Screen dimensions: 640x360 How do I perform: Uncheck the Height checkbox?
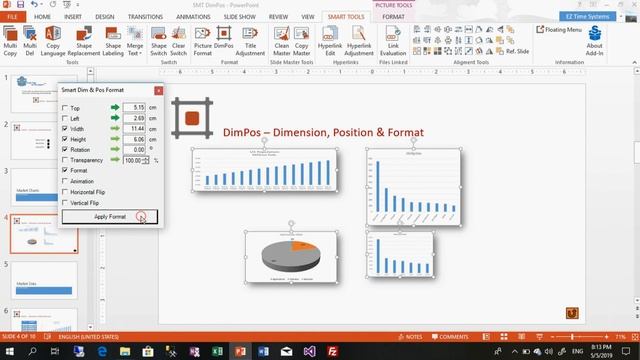[64, 139]
